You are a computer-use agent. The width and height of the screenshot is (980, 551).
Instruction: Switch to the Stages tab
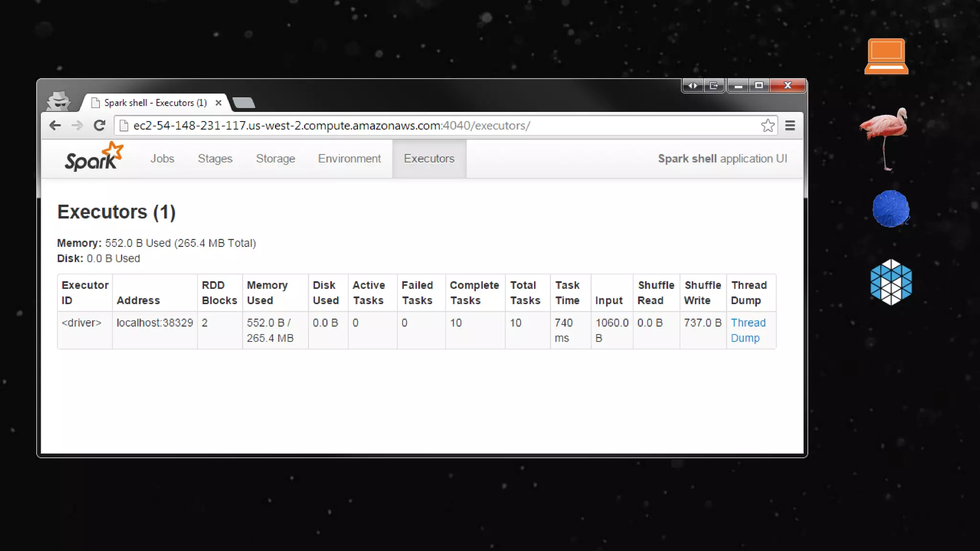(215, 159)
